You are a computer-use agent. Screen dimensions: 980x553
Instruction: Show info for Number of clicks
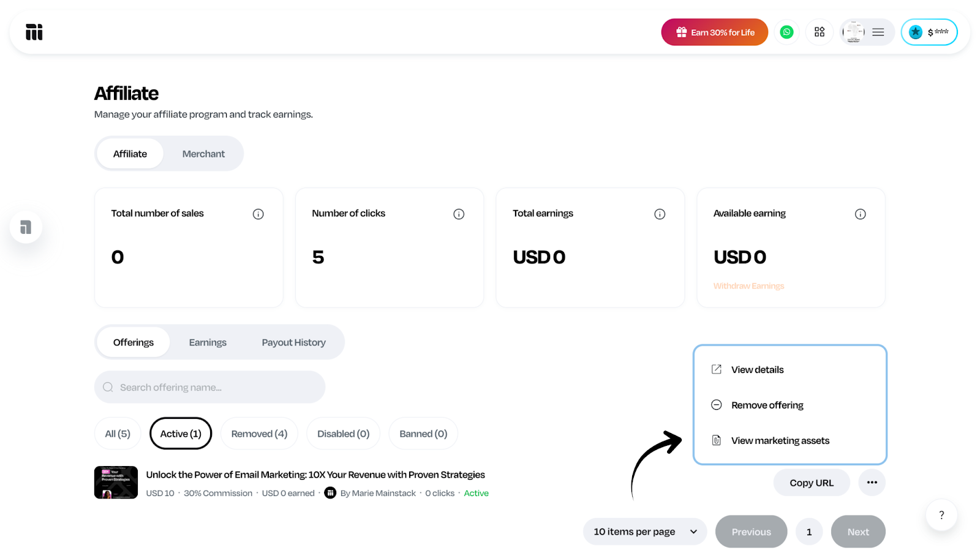(458, 214)
